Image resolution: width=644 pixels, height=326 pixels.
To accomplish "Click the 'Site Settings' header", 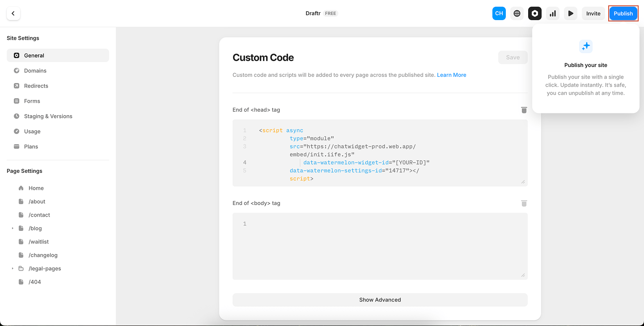I will [x=23, y=38].
